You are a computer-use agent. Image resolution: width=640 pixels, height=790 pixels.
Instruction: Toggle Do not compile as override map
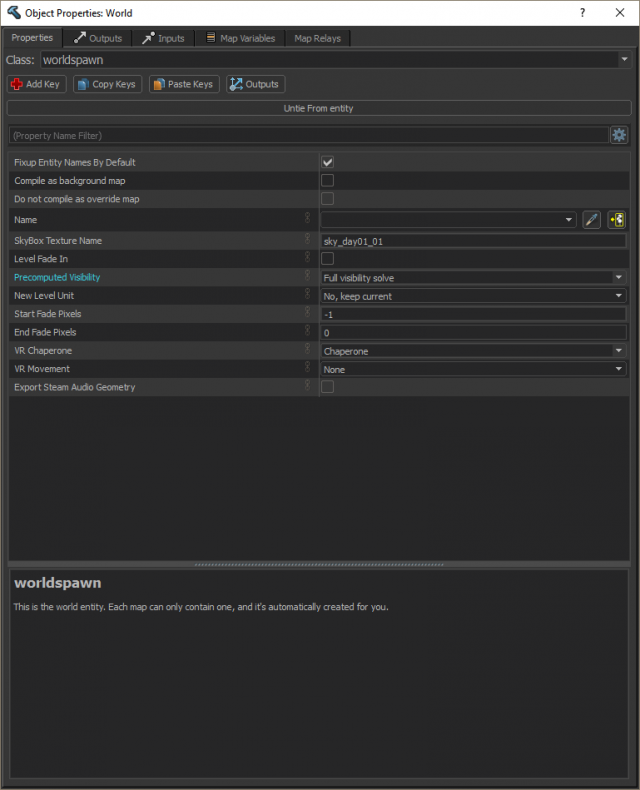click(x=328, y=199)
